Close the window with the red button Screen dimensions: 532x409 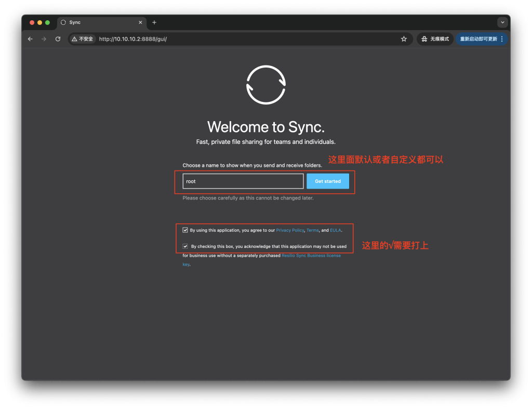pyautogui.click(x=32, y=22)
